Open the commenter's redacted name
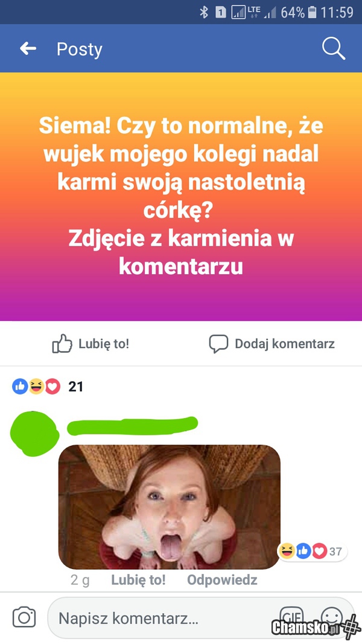Screen dimensions: 362x644 pos(132,425)
